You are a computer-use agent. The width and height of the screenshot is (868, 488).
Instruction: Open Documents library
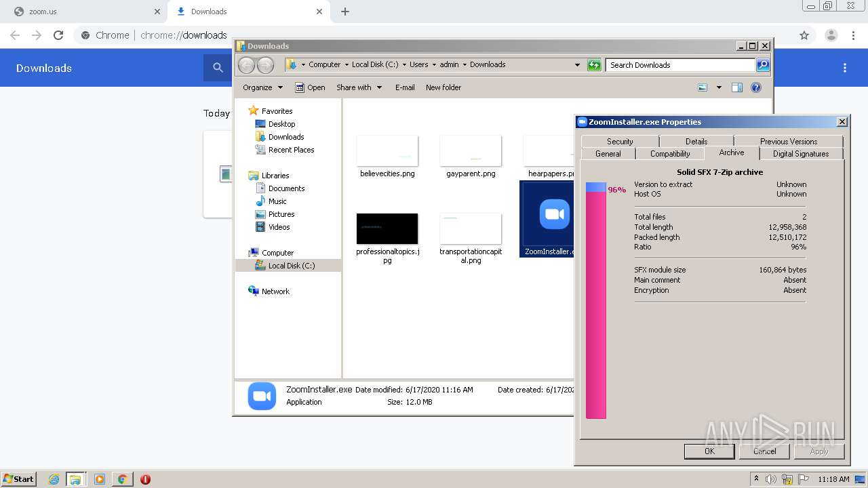click(286, 188)
